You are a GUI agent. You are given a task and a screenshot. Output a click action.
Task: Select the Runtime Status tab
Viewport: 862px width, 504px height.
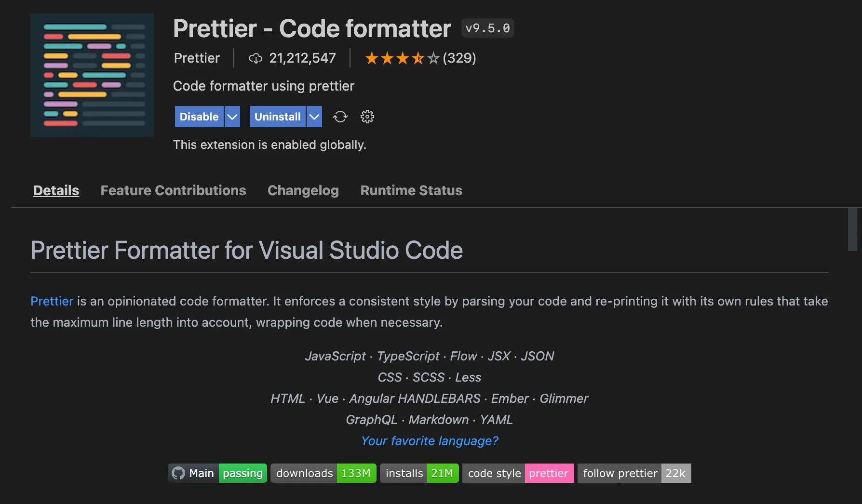411,190
